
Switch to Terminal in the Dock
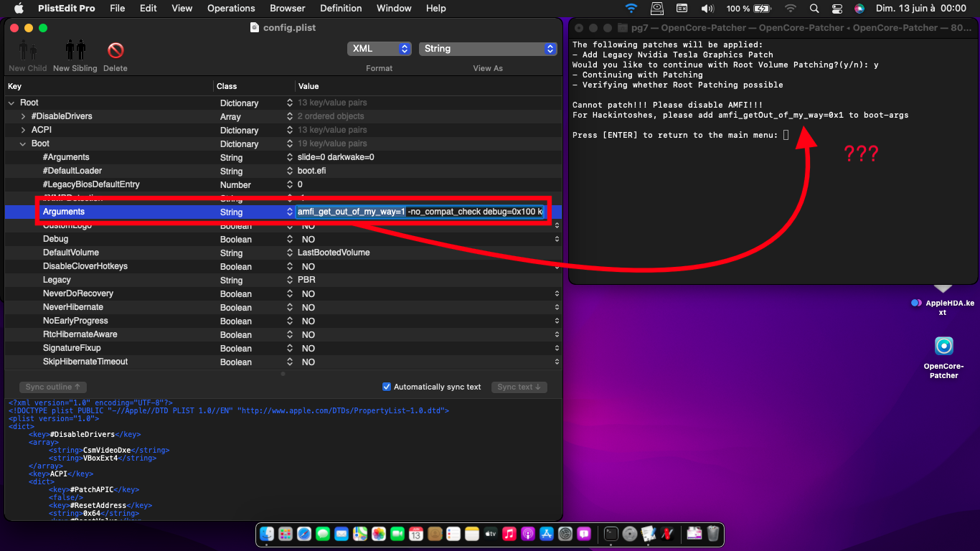point(611,534)
